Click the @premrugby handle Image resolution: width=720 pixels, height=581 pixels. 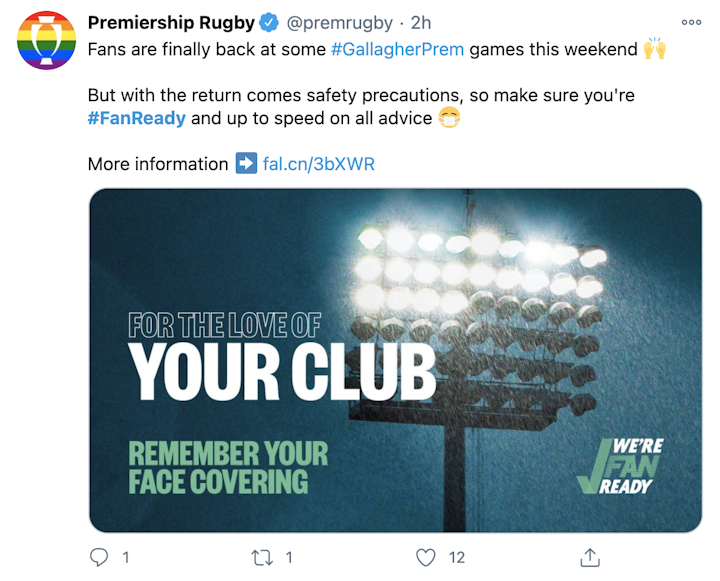(x=341, y=22)
